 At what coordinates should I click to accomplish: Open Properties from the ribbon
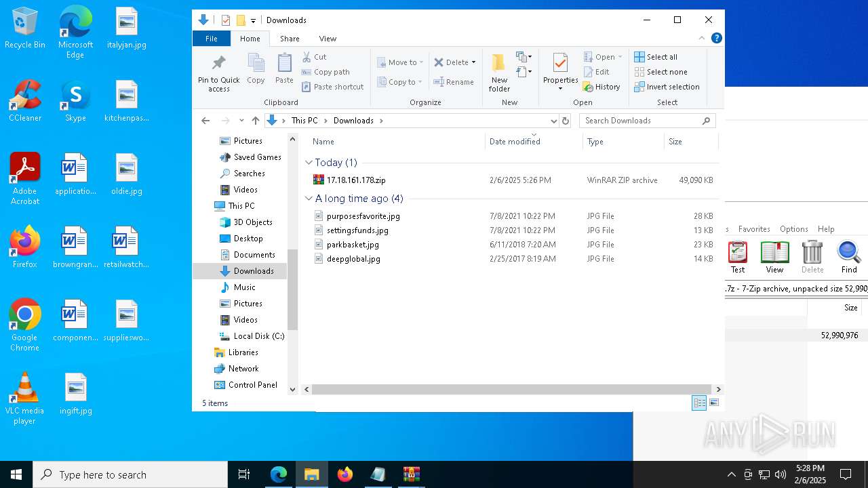click(x=560, y=73)
